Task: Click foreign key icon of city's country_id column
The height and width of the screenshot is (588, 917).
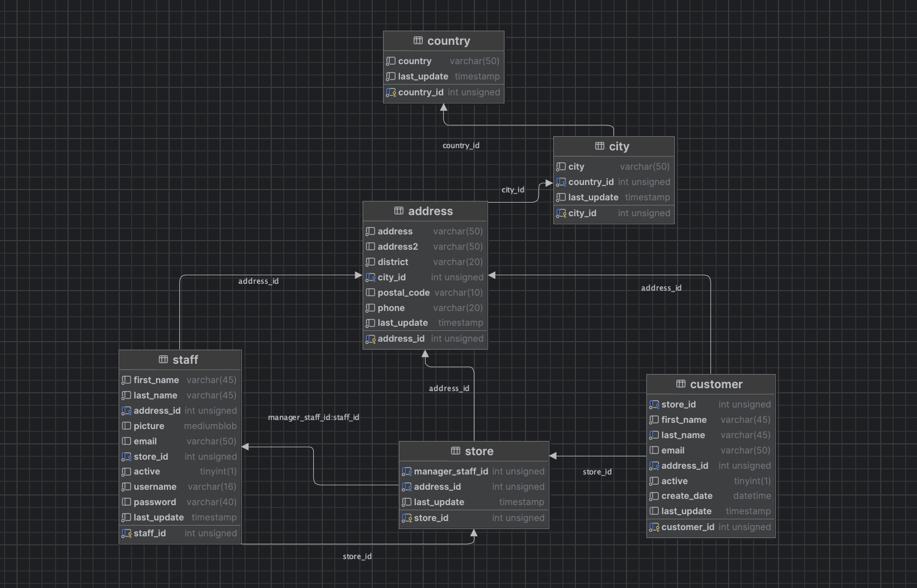Action: click(x=561, y=182)
